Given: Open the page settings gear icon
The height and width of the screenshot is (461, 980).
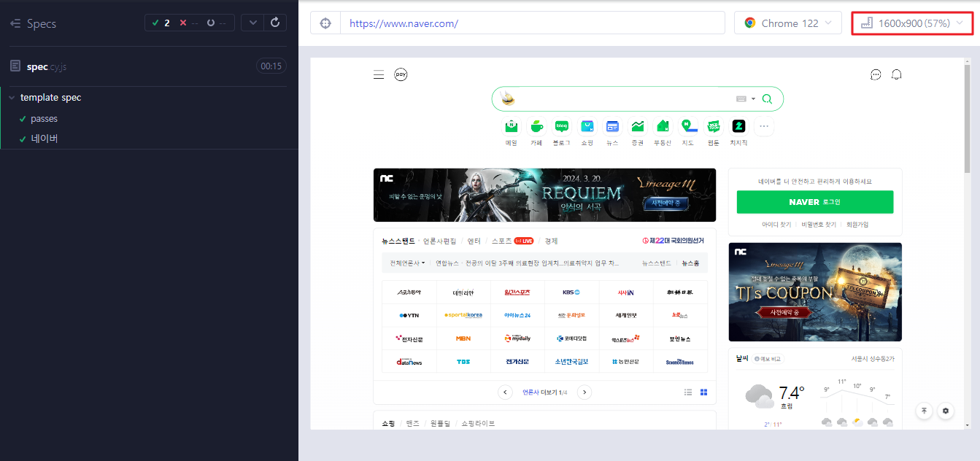Looking at the screenshot, I should tap(946, 411).
